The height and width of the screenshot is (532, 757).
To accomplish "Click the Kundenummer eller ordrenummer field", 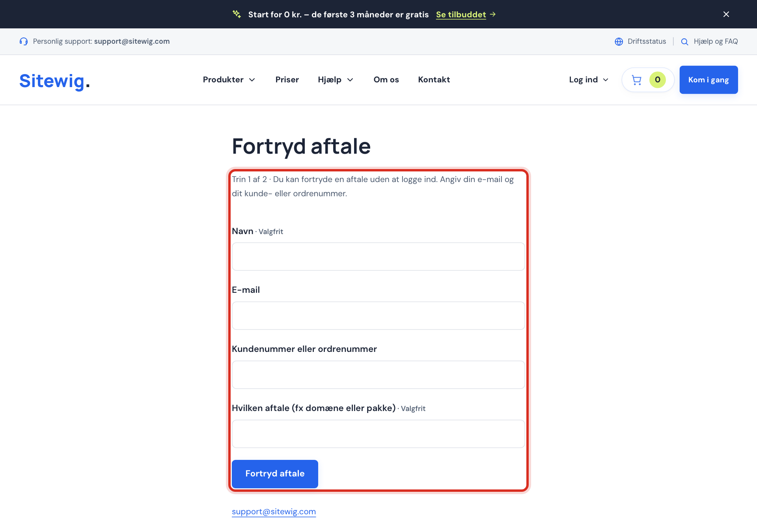I will 378,375.
